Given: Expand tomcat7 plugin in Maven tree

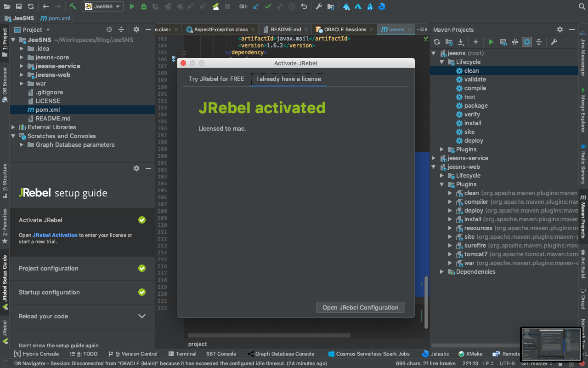Looking at the screenshot, I should pyautogui.click(x=450, y=254).
